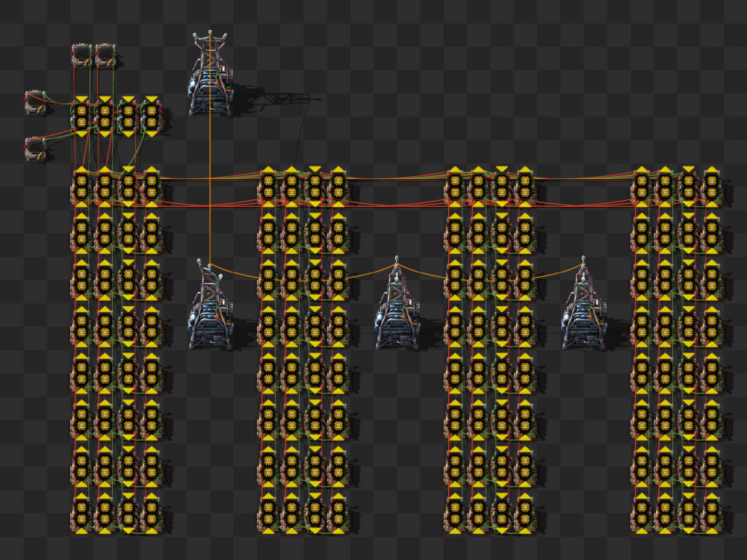747x560 pixels.
Task: Select the left constant combinator of the top pair
Action: [x=82, y=56]
